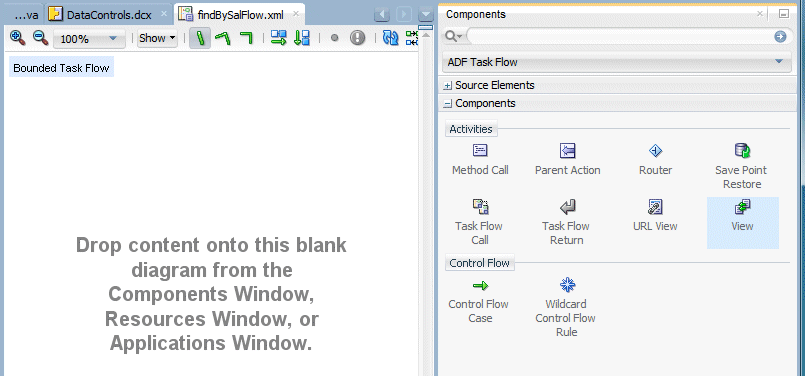Expand the Source Elements section
Viewport: 805px width, 376px height.
pos(447,86)
